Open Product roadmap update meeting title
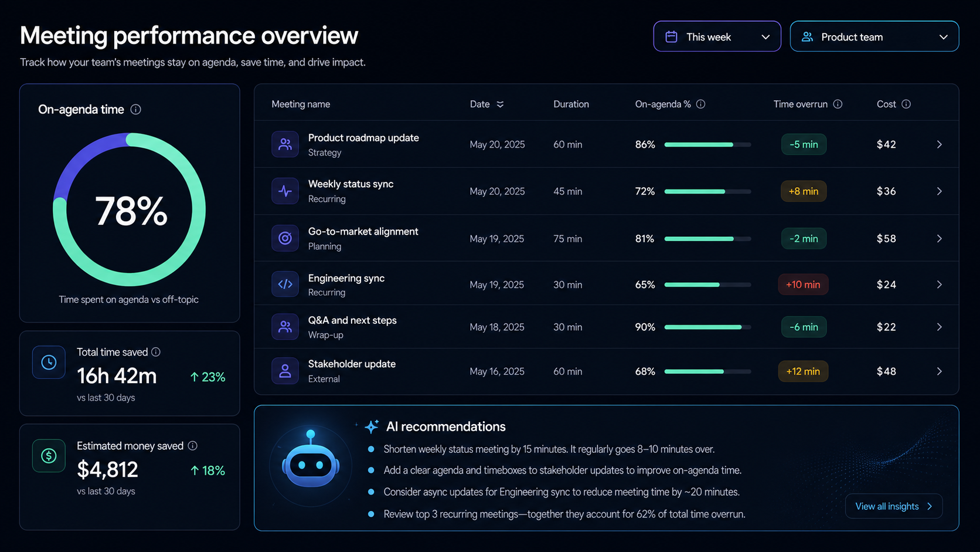This screenshot has height=552, width=980. pos(363,138)
